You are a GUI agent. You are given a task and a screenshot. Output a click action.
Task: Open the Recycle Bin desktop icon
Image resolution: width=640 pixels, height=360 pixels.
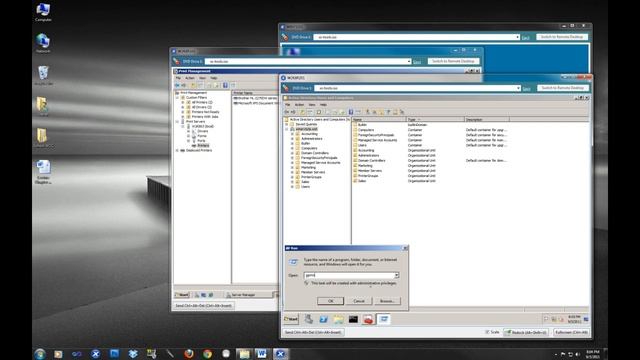point(43,76)
